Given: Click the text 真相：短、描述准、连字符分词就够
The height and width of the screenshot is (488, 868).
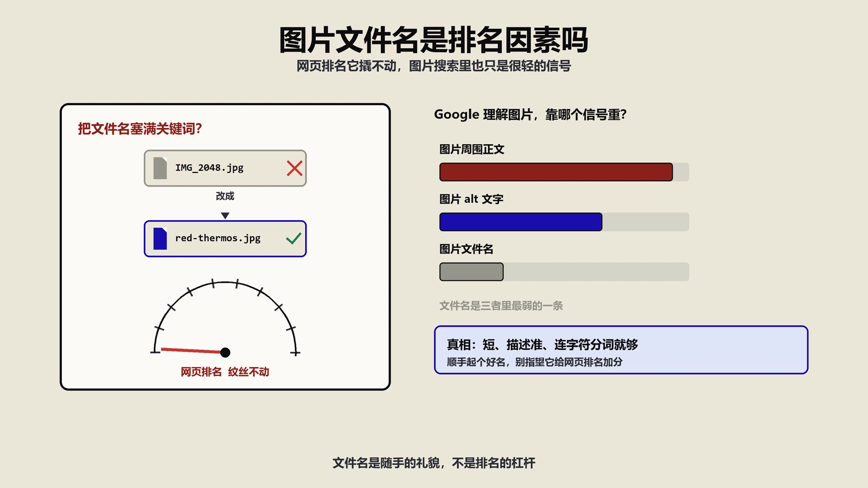Looking at the screenshot, I should coord(542,344).
